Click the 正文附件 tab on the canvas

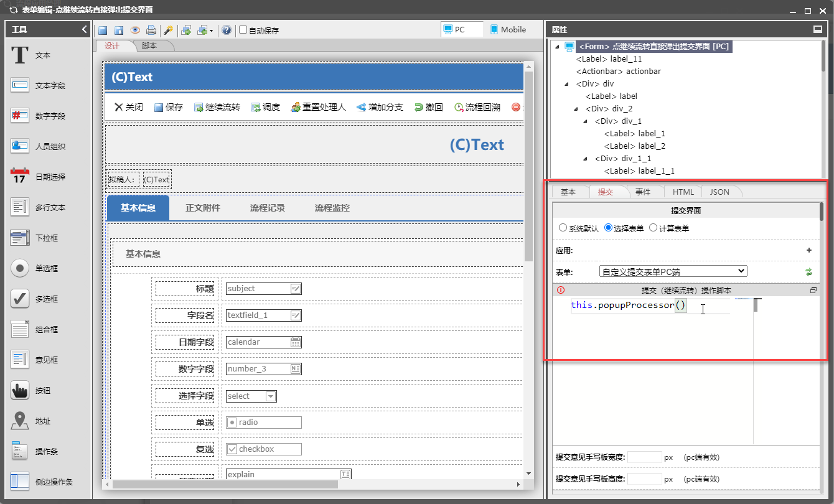click(203, 208)
